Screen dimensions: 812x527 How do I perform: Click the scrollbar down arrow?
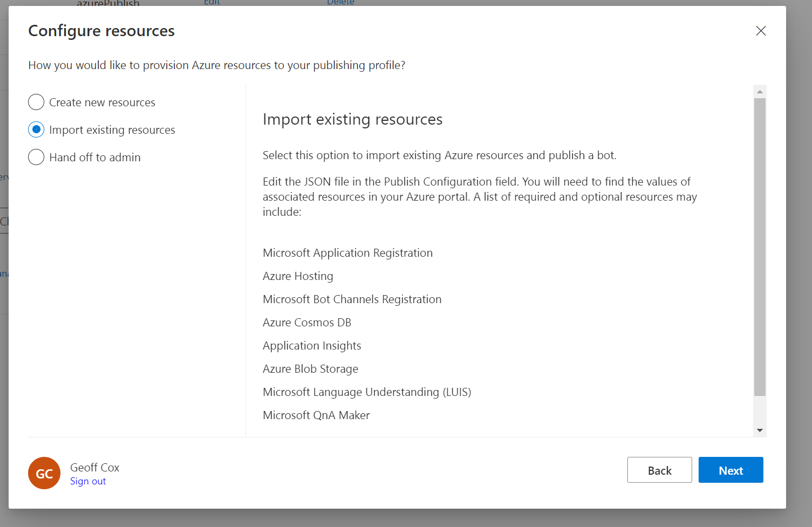click(x=760, y=430)
